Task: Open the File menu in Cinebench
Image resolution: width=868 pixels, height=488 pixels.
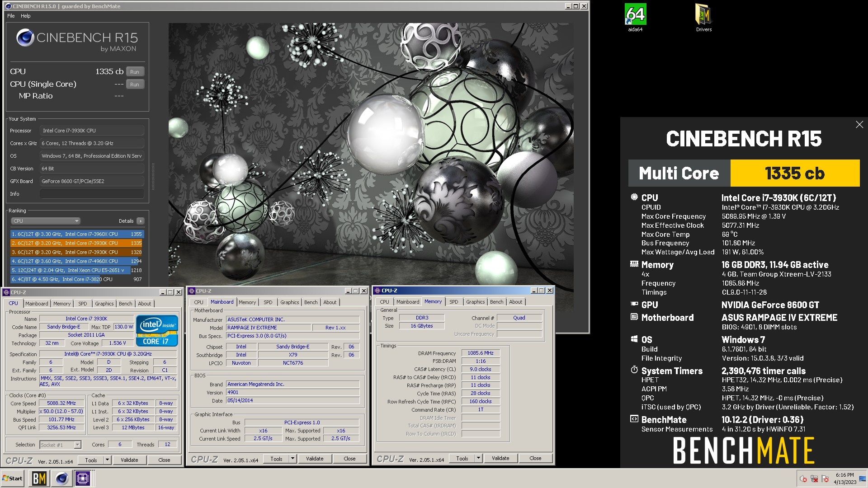Action: click(x=11, y=16)
